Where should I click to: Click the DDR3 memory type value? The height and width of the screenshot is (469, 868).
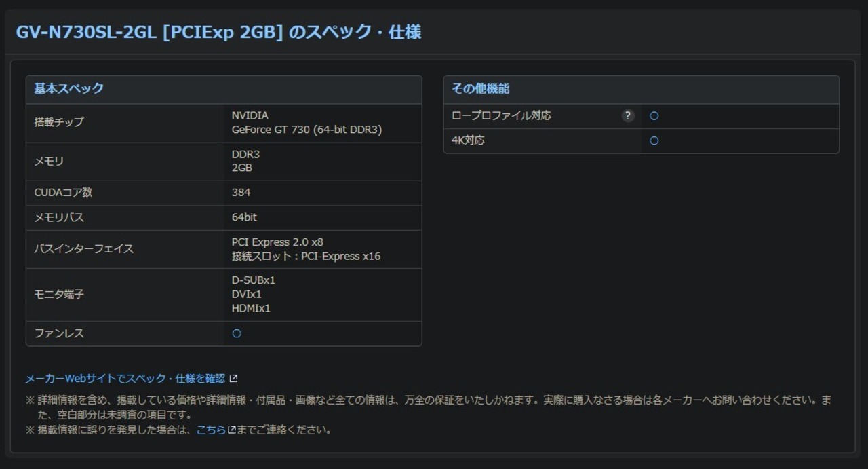pos(245,154)
